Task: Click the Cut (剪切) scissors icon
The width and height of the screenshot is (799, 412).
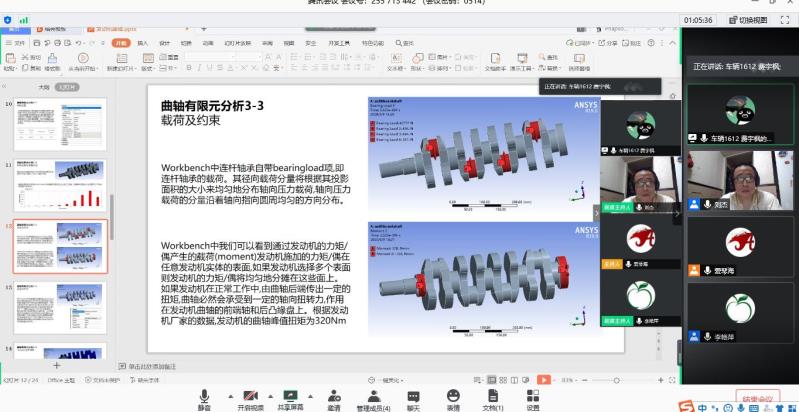Action: coord(24,57)
